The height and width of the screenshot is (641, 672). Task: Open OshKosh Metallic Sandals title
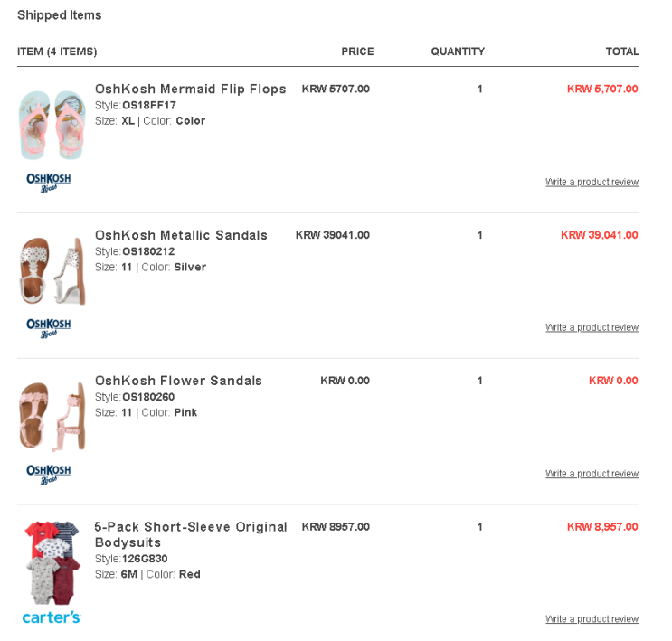coord(181,235)
